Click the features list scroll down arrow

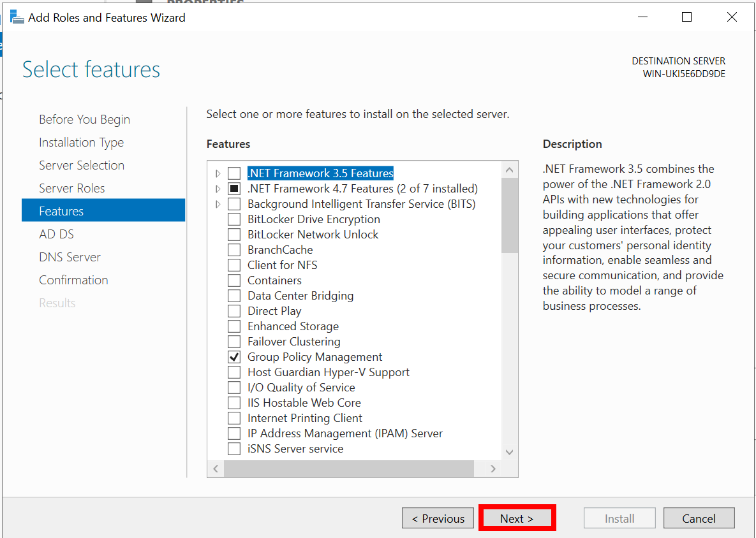coord(510,453)
